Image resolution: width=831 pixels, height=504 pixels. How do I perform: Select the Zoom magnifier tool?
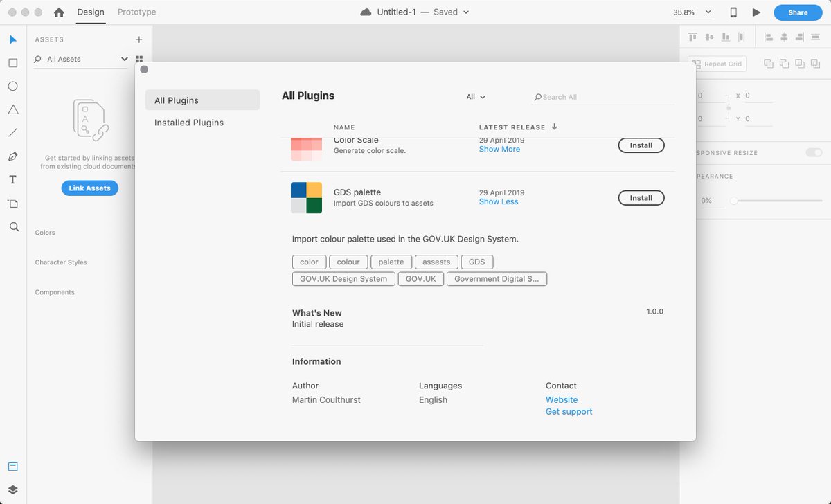pyautogui.click(x=14, y=226)
